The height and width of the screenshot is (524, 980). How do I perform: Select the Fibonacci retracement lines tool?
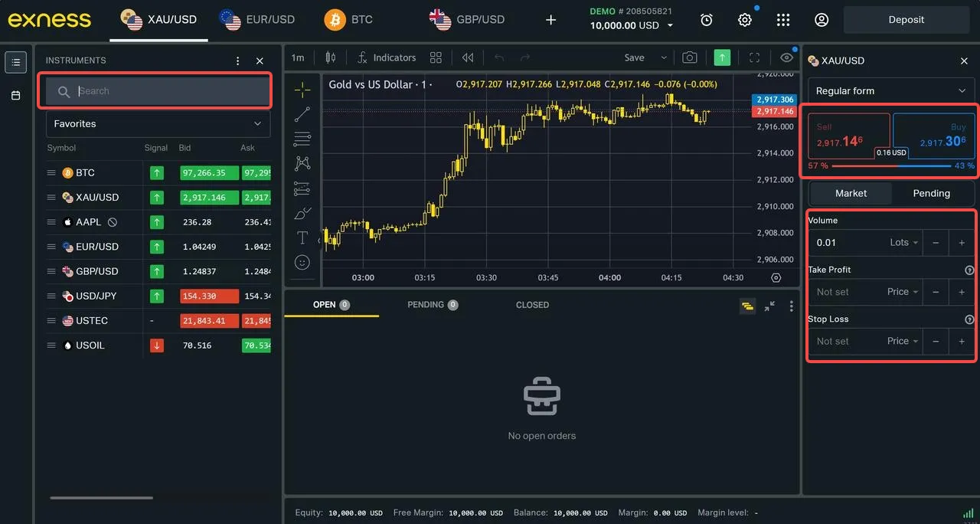[x=302, y=139]
